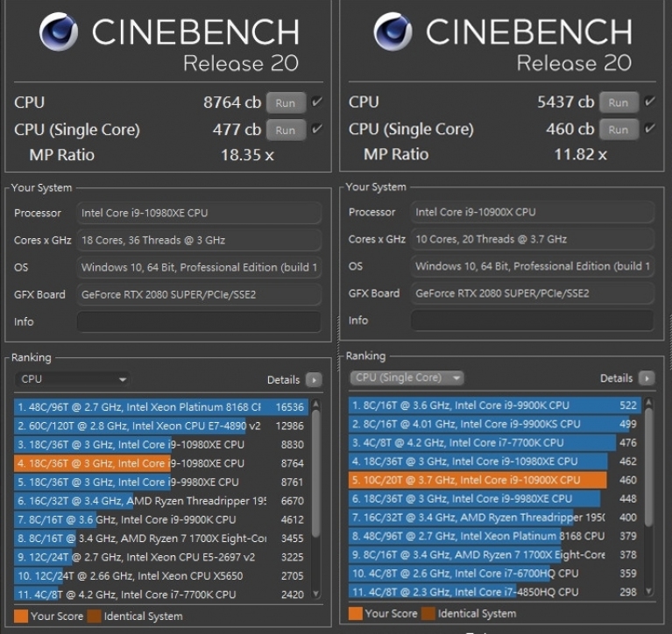Click the Processor field showing i9-10980XE
This screenshot has width=672, height=634.
[199, 213]
